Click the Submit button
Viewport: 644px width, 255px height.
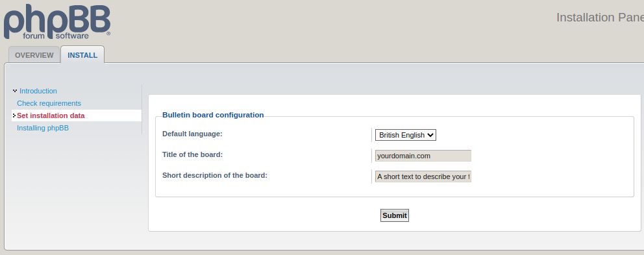[394, 215]
